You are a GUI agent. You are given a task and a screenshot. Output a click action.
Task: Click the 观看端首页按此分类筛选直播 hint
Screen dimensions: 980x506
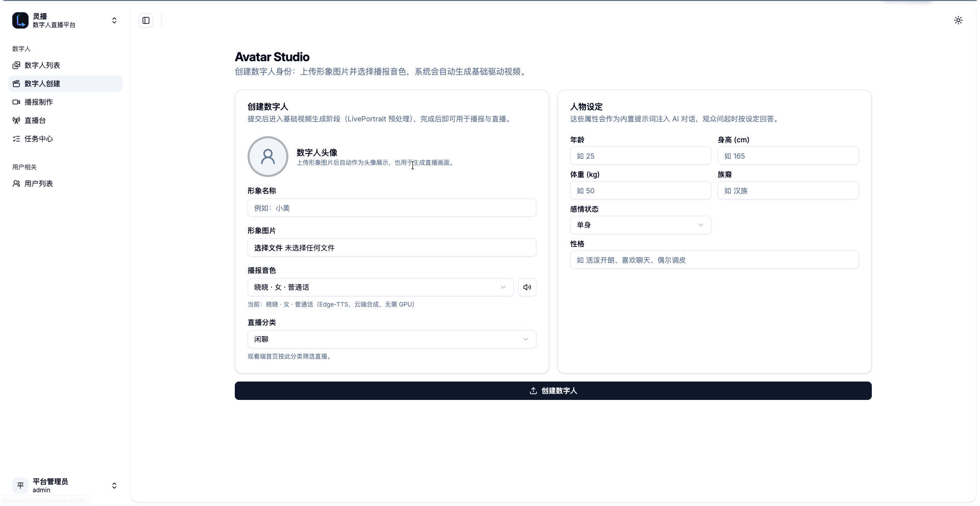(290, 357)
